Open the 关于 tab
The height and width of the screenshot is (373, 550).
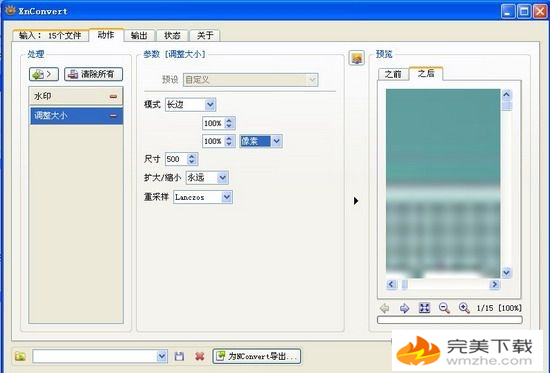click(205, 35)
